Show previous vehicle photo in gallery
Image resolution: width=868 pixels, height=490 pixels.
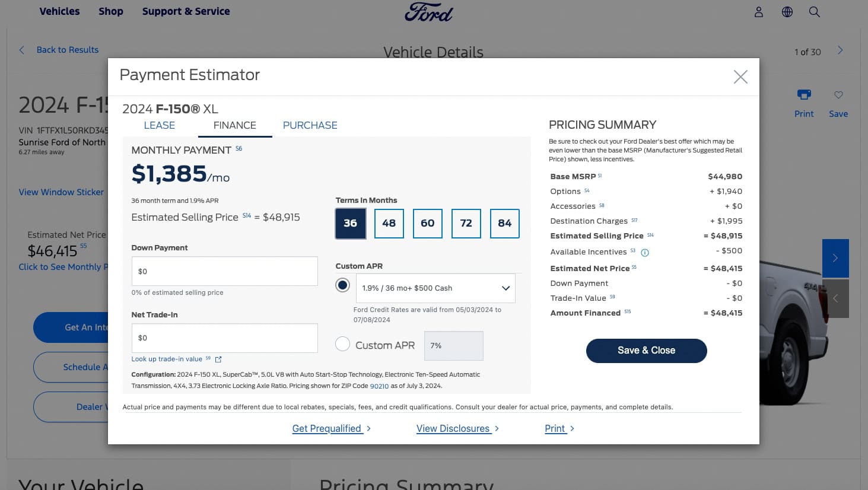coord(835,298)
